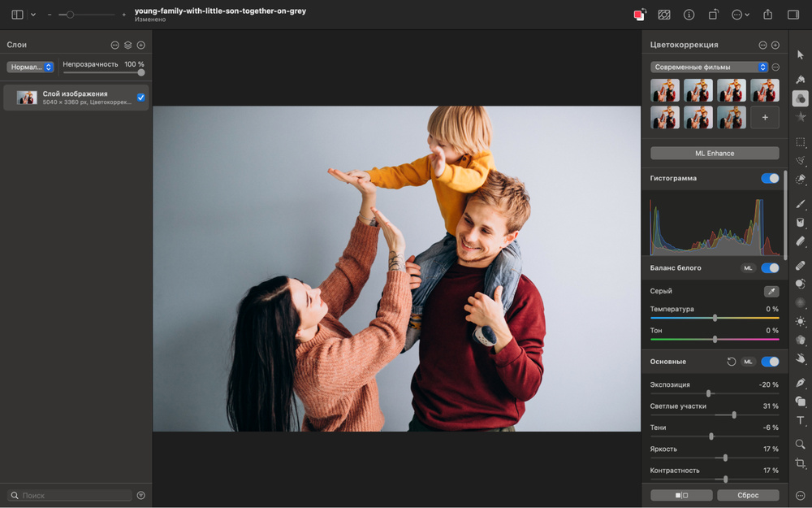Open the Современные фильмы preset dropdown
This screenshot has height=508, width=812.
pyautogui.click(x=708, y=67)
